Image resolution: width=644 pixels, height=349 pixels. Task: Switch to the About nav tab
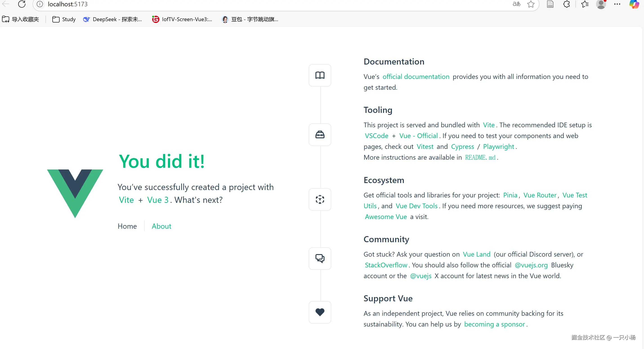(161, 226)
